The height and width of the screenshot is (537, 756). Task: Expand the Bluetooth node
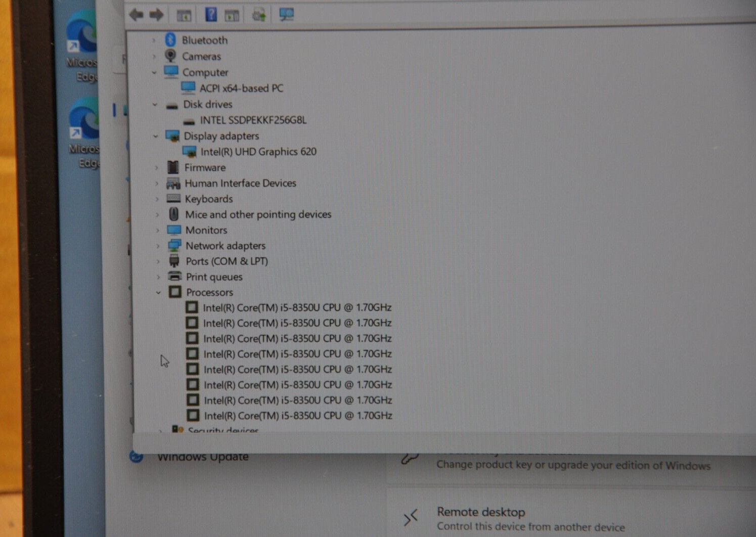[x=154, y=40]
